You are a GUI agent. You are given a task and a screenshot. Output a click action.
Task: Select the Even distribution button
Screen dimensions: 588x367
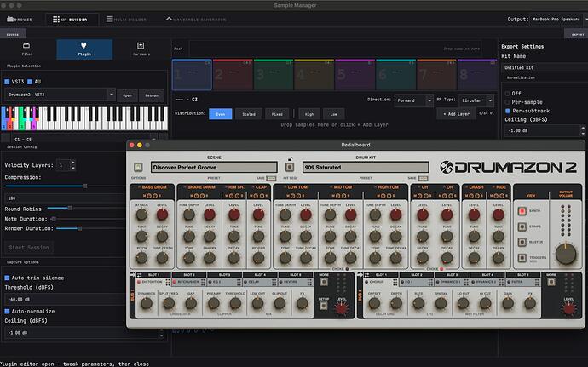click(221, 114)
